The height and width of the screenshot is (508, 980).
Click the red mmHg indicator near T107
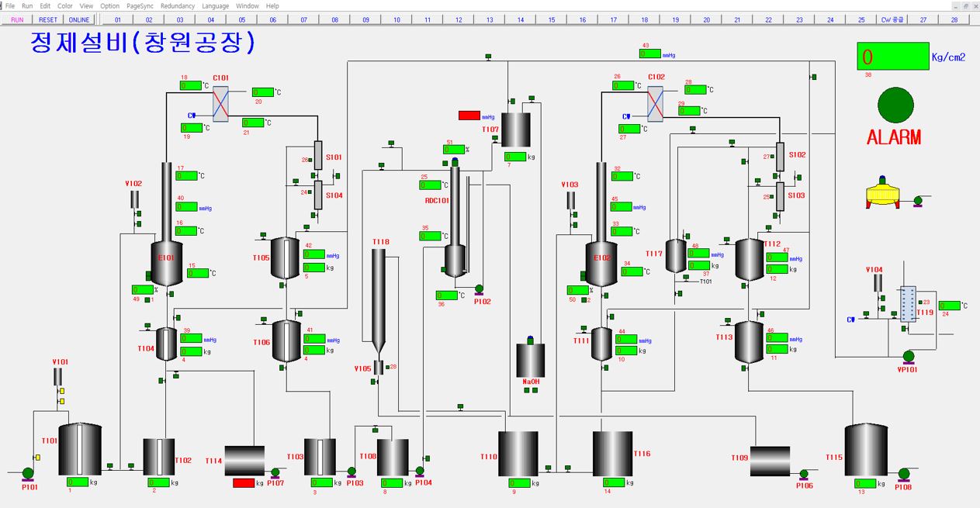click(469, 116)
